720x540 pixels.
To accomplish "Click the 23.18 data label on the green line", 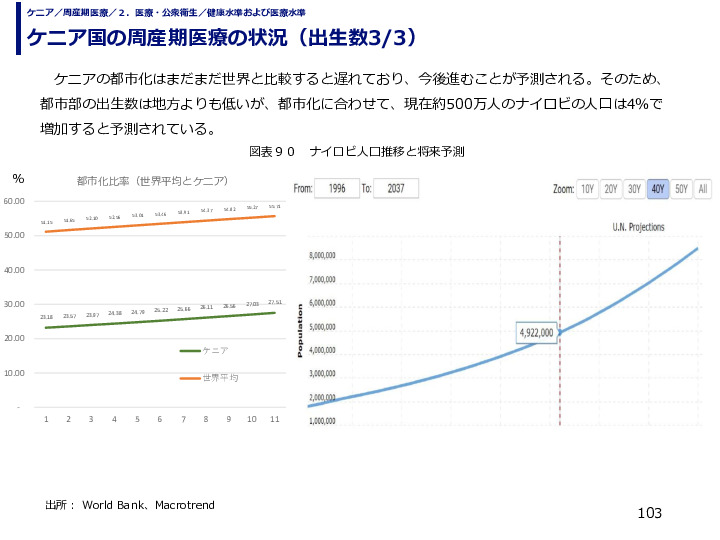I will tap(46, 317).
